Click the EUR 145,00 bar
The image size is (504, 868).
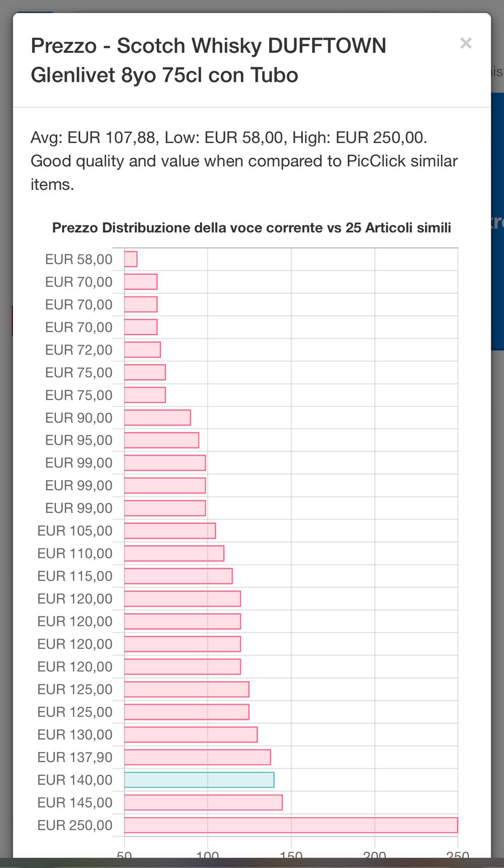click(x=203, y=803)
